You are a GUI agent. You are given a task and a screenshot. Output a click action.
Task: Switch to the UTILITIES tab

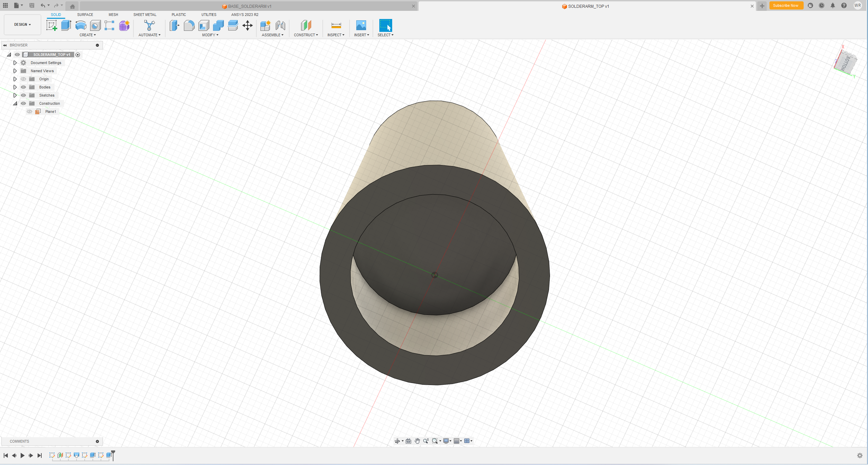coord(209,15)
